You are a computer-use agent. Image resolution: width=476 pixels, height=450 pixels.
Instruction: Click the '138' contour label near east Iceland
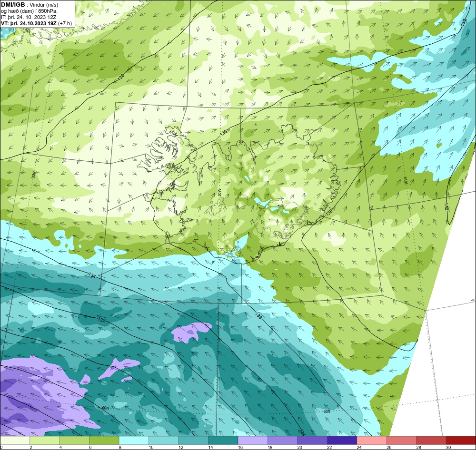[x=329, y=212]
